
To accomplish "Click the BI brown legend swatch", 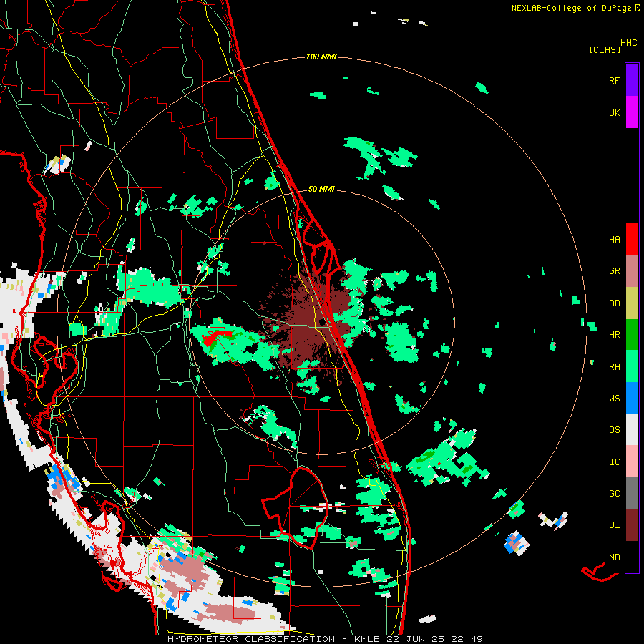I will pos(632,525).
